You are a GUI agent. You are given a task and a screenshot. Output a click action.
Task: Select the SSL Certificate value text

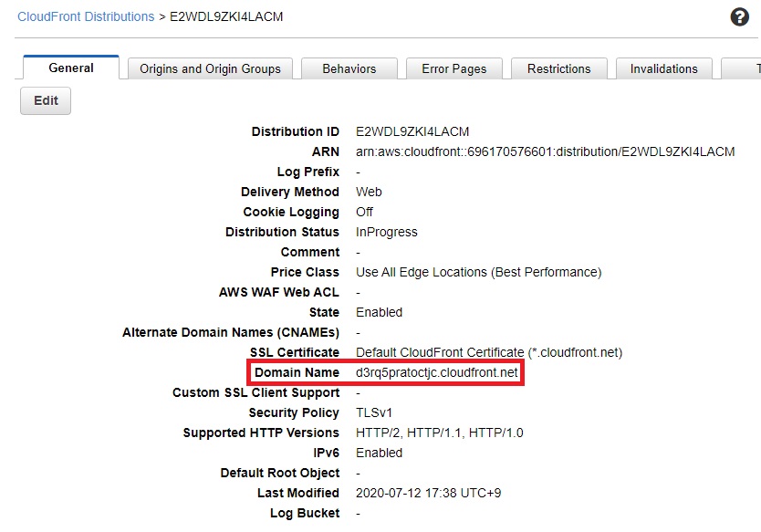(x=486, y=352)
